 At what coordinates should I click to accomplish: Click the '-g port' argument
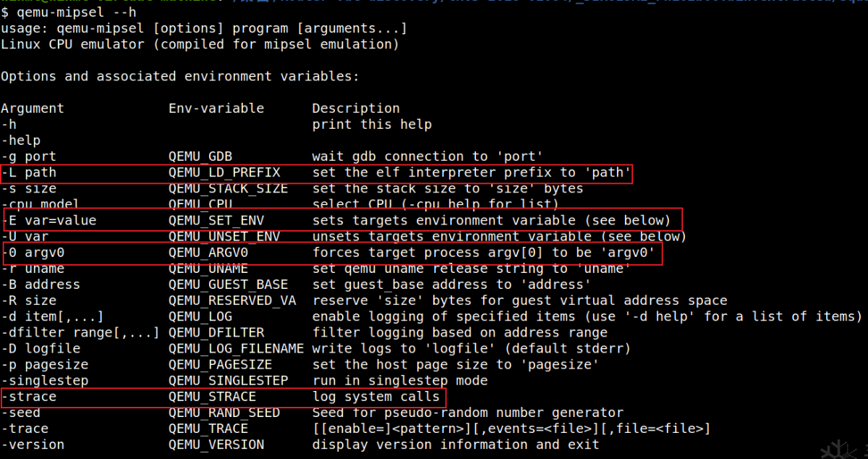(29, 156)
